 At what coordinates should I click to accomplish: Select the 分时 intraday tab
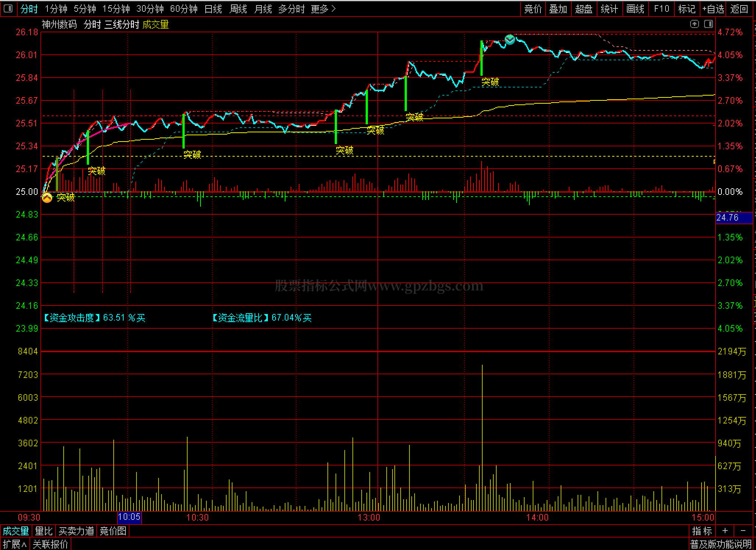point(29,9)
